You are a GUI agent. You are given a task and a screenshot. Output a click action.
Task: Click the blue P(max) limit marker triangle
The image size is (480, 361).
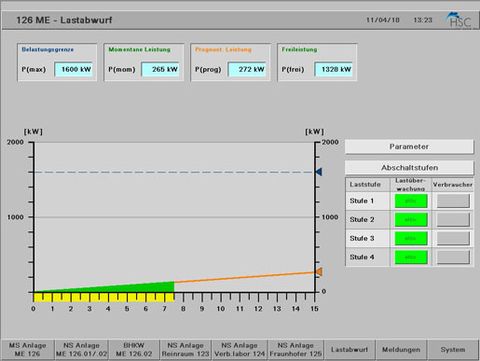319,172
